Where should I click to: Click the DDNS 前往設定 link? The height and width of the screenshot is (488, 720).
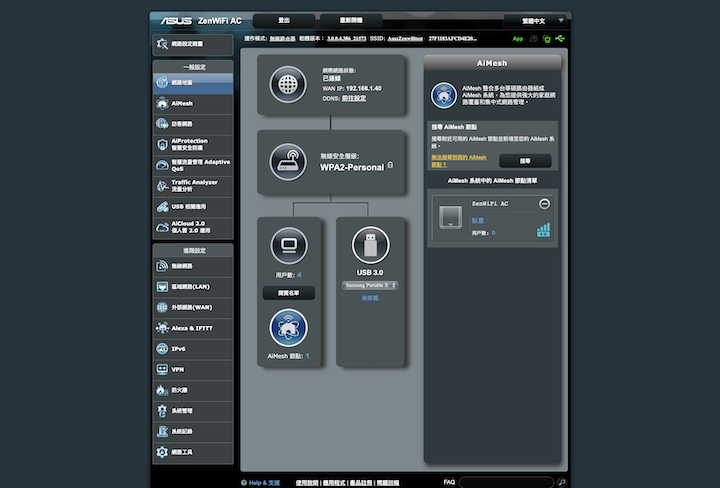354,98
